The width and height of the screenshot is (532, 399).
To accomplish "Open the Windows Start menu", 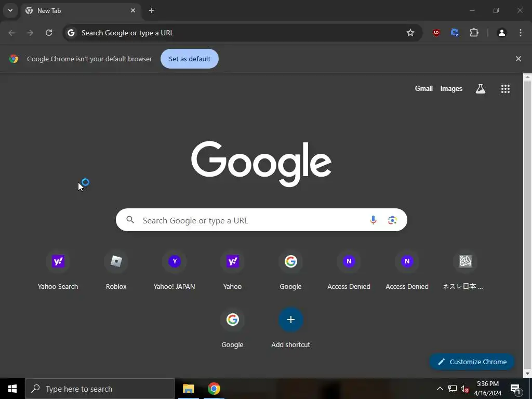I will (x=12, y=389).
